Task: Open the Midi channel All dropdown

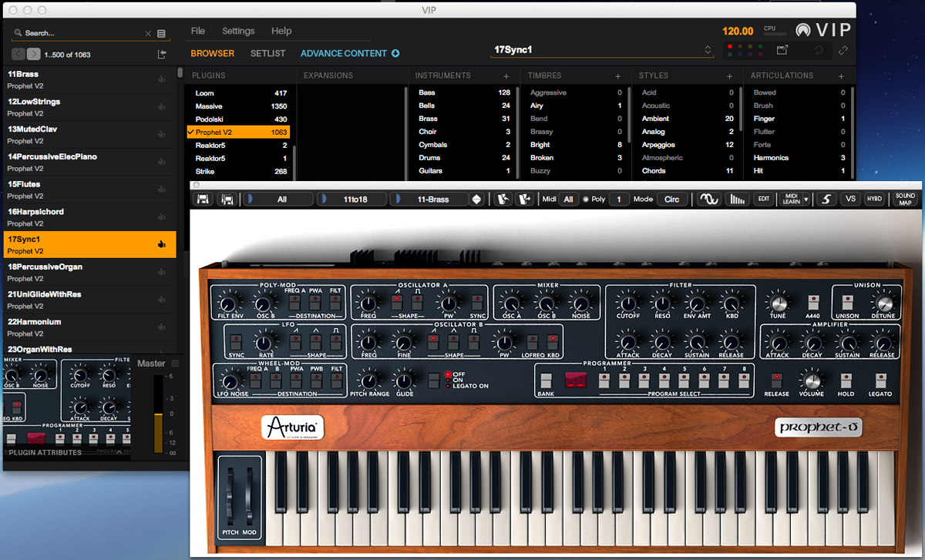Action: coord(568,199)
